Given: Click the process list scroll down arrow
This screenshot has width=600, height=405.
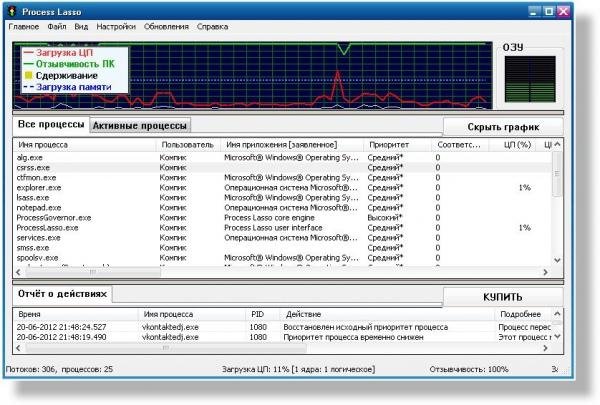Looking at the screenshot, I should pyautogui.click(x=557, y=260).
